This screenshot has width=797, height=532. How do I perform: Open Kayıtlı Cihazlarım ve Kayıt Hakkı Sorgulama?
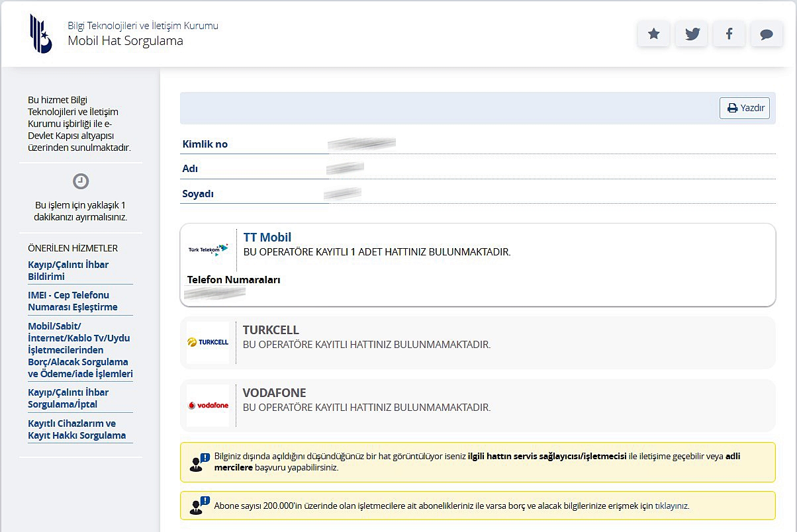[x=77, y=429]
